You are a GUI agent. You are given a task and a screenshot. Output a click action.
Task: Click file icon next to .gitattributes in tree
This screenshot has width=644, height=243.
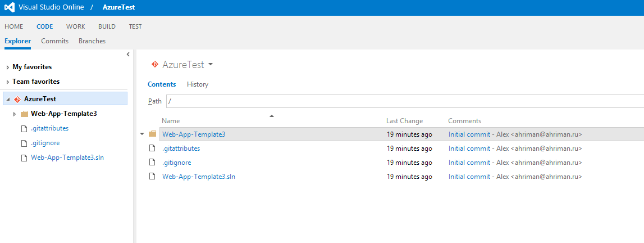(x=24, y=129)
